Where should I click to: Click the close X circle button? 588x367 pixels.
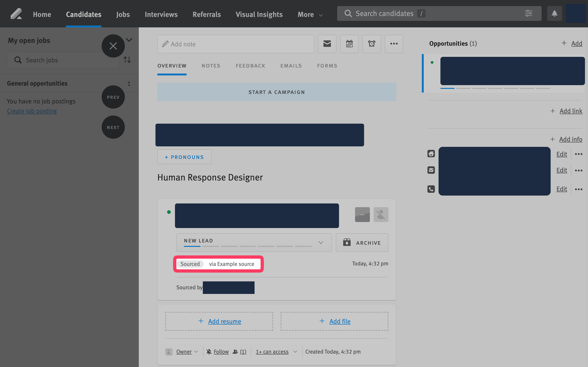tap(113, 46)
